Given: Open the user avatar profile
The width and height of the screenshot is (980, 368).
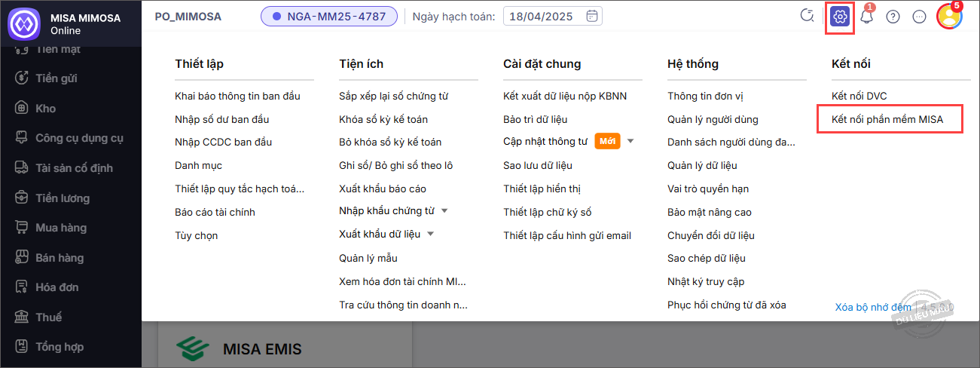Looking at the screenshot, I should tap(949, 17).
